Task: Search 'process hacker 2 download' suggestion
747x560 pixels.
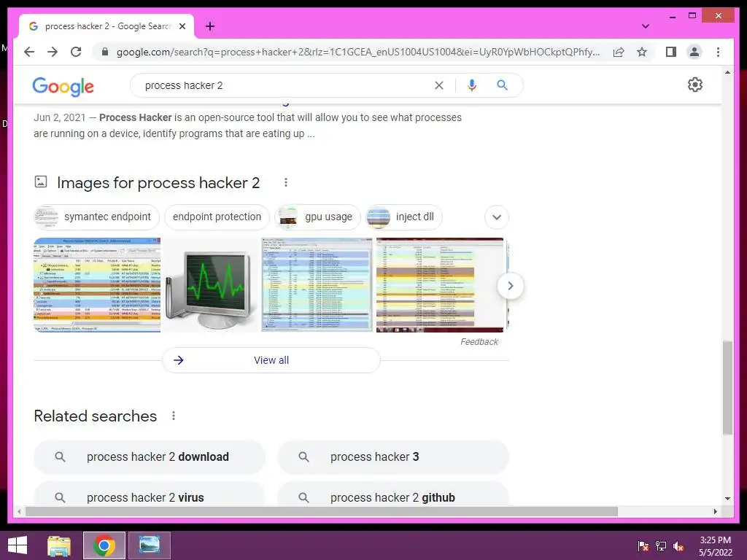Action: click(x=149, y=457)
